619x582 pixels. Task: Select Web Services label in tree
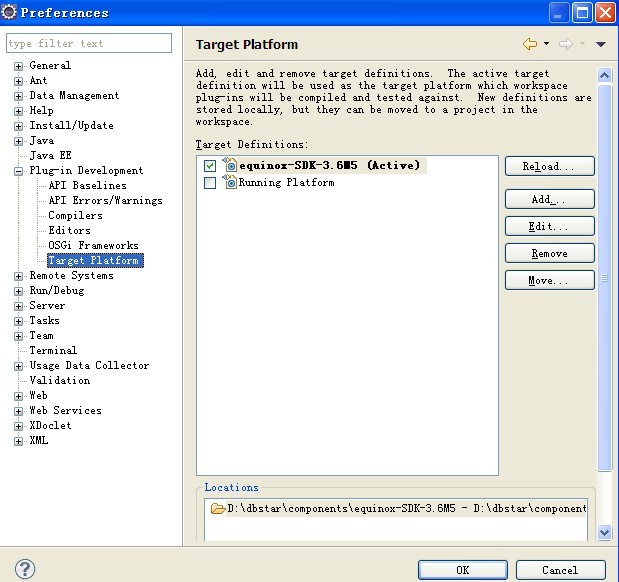click(x=66, y=410)
